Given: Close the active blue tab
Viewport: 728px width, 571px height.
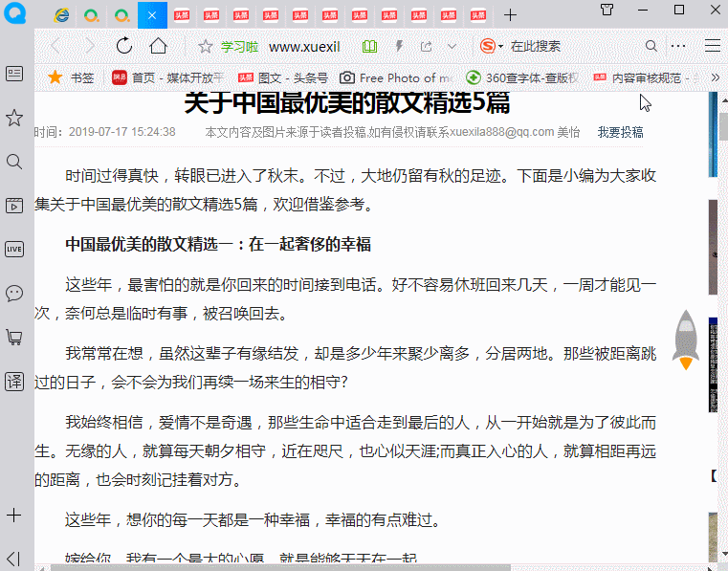Looking at the screenshot, I should pyautogui.click(x=152, y=15).
